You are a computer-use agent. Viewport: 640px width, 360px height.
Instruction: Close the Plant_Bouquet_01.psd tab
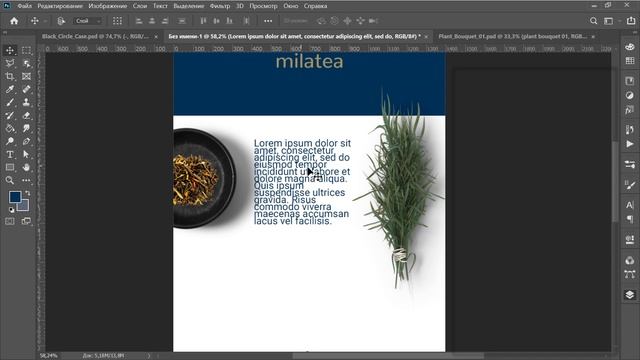(x=593, y=37)
